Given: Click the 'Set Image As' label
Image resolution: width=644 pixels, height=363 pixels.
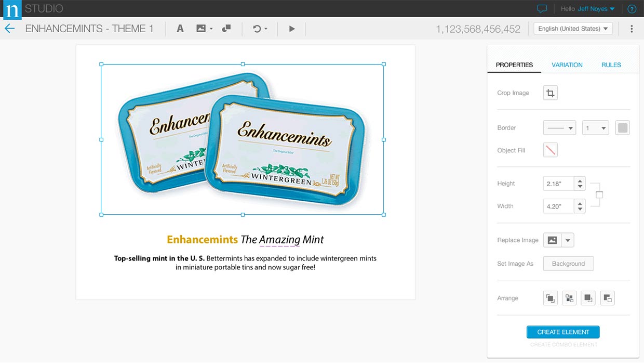Looking at the screenshot, I should click(515, 264).
